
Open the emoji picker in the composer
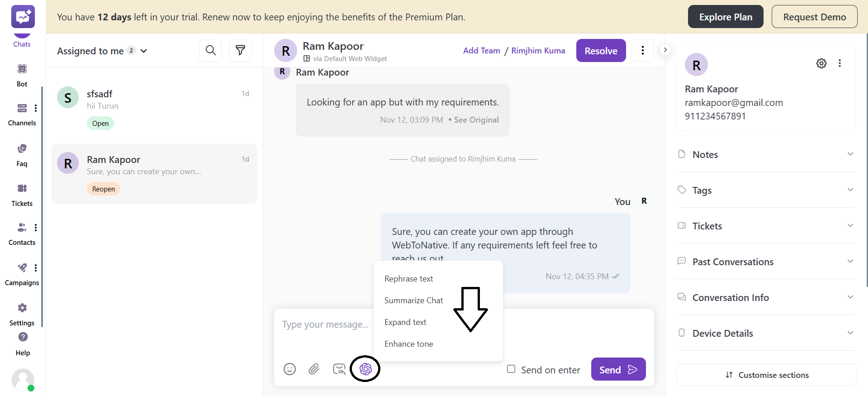click(289, 369)
